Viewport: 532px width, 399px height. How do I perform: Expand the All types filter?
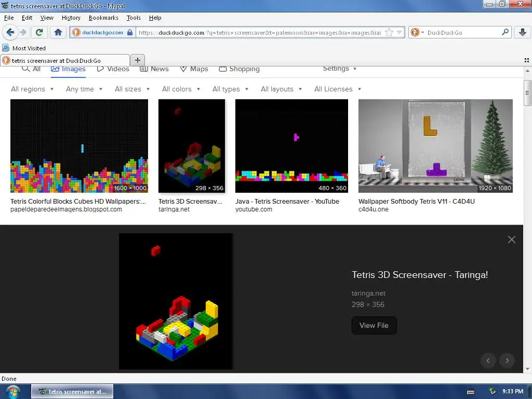(x=230, y=89)
